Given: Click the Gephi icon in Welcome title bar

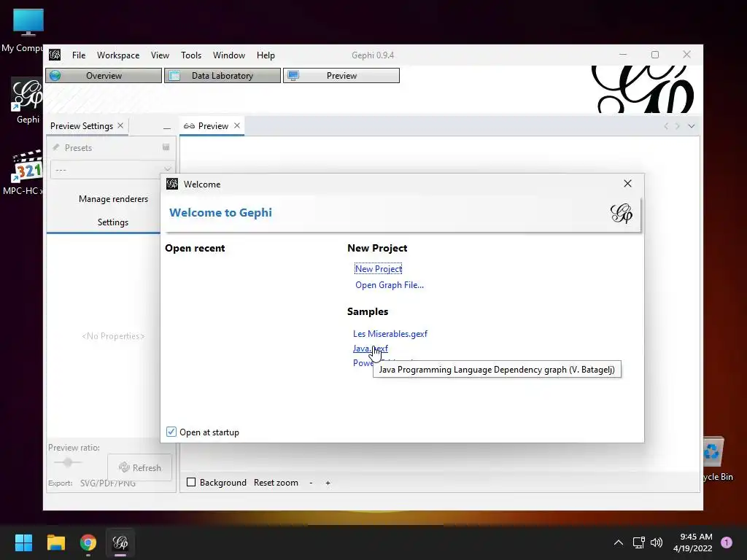Looking at the screenshot, I should (172, 184).
